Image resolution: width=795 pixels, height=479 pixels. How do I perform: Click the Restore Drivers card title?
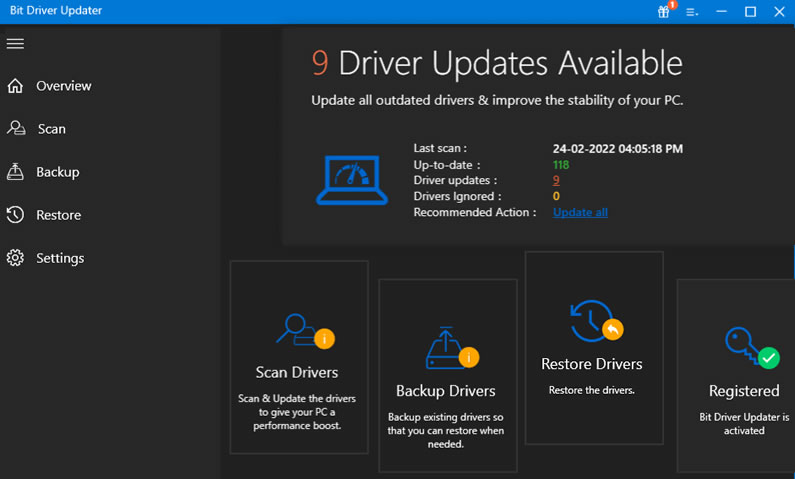point(592,364)
